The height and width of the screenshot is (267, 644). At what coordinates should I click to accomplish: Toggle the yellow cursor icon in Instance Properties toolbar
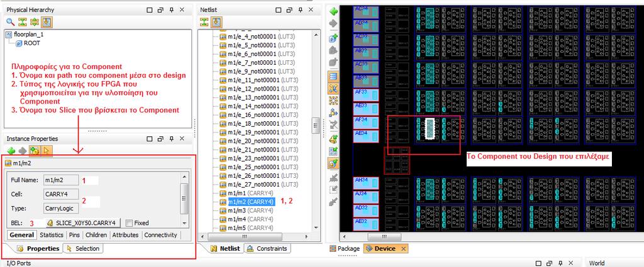(x=47, y=151)
